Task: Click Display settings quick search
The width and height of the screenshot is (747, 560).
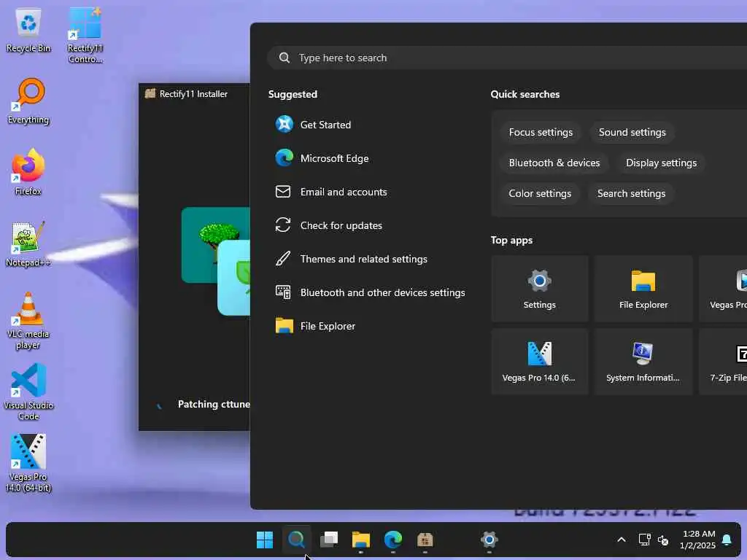Action: [x=661, y=163]
